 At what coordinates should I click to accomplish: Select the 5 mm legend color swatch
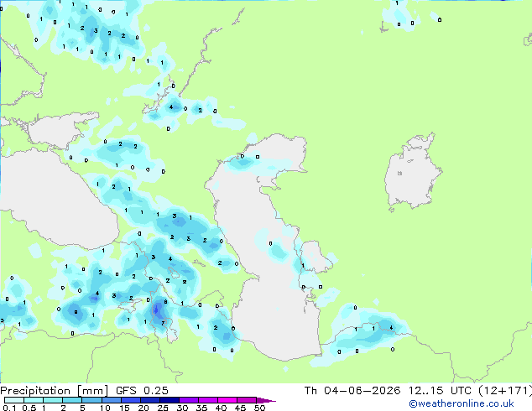coord(91,400)
